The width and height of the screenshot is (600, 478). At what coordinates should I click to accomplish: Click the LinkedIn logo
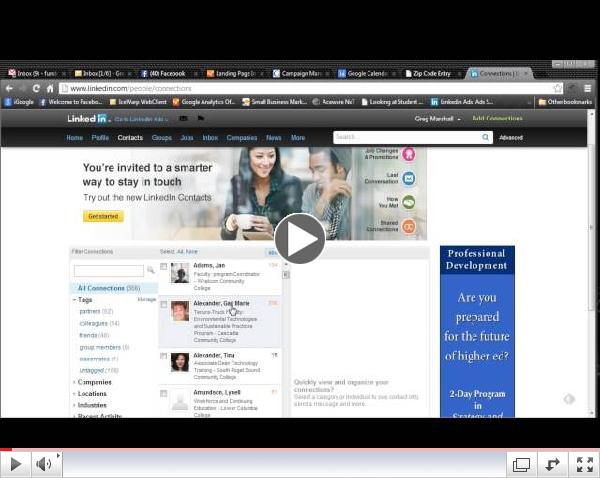coord(89,119)
